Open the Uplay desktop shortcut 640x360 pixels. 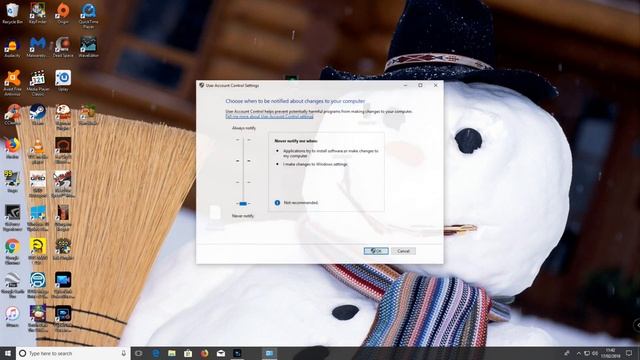(63, 80)
